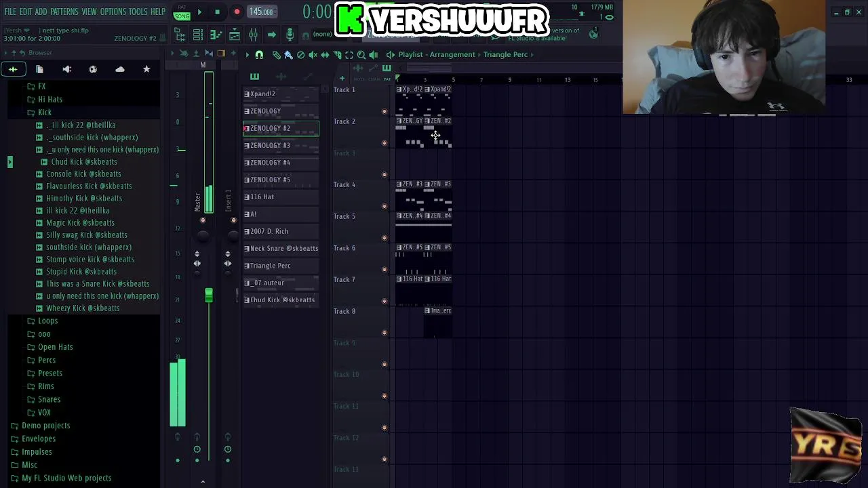Click the mixer insert volume fader
The height and width of the screenshot is (488, 868).
209,295
